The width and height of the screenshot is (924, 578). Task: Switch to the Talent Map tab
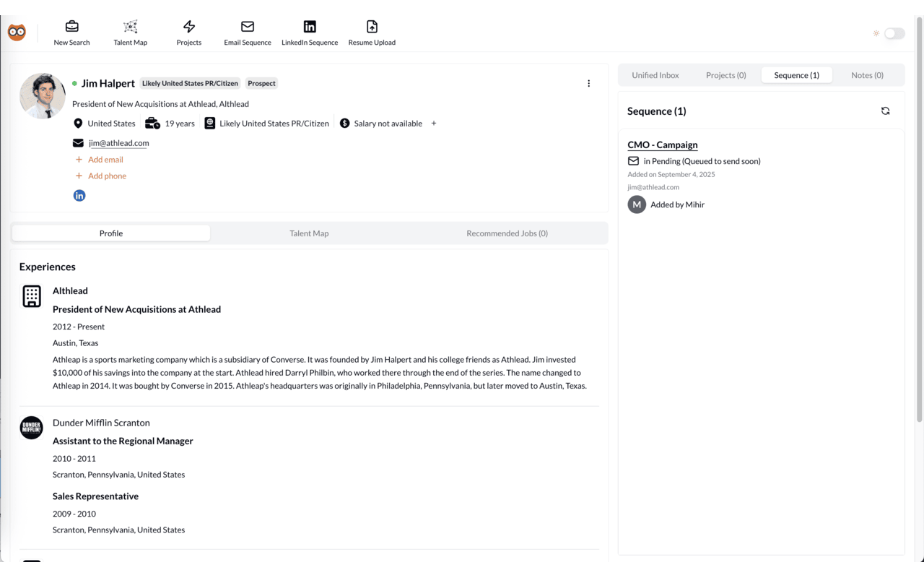pos(309,233)
